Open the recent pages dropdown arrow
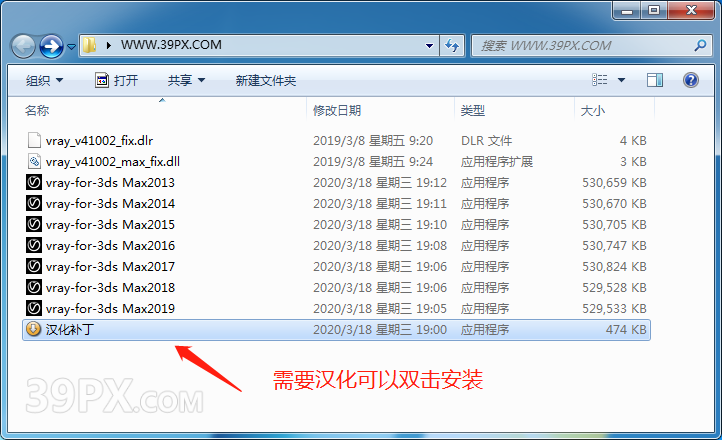This screenshot has width=722, height=440. coord(71,46)
